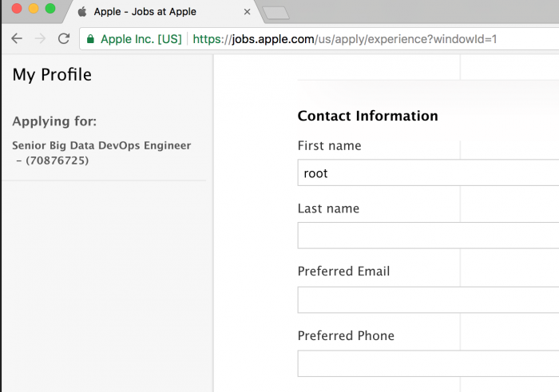Click the Contact Information heading
Image resolution: width=559 pixels, height=392 pixels.
coord(368,116)
